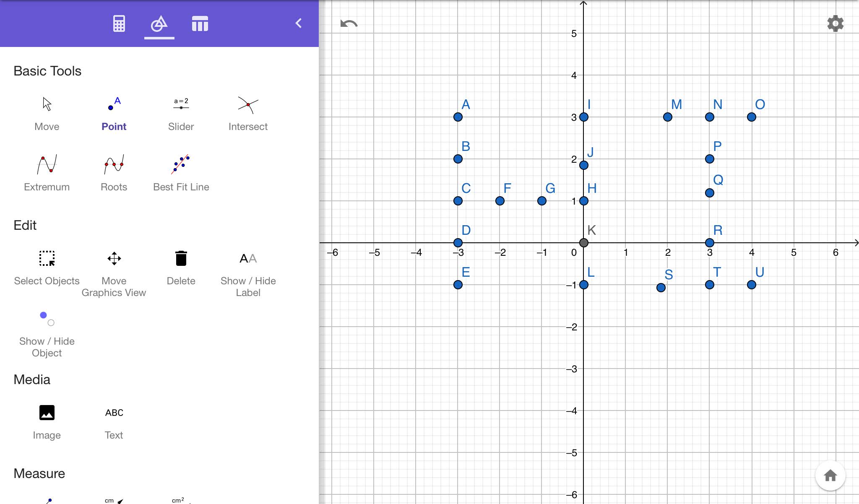Open the graphics settings gear menu
The width and height of the screenshot is (859, 504).
pyautogui.click(x=835, y=23)
